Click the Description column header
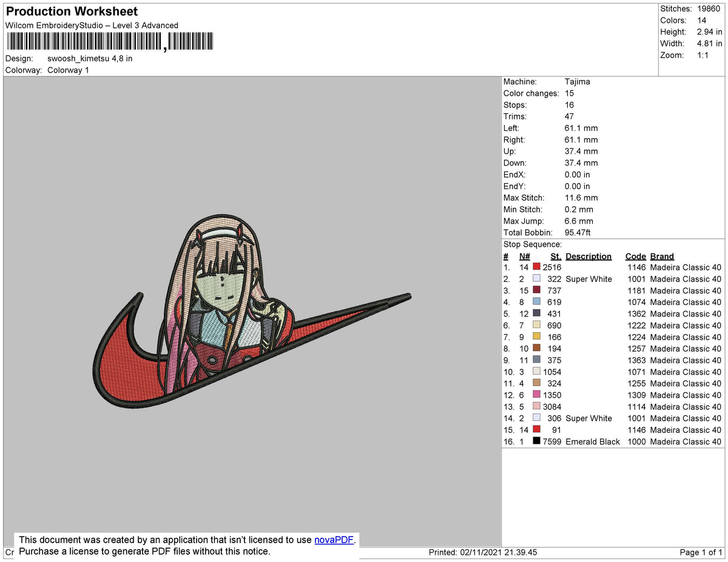The image size is (728, 562). pyautogui.click(x=588, y=256)
